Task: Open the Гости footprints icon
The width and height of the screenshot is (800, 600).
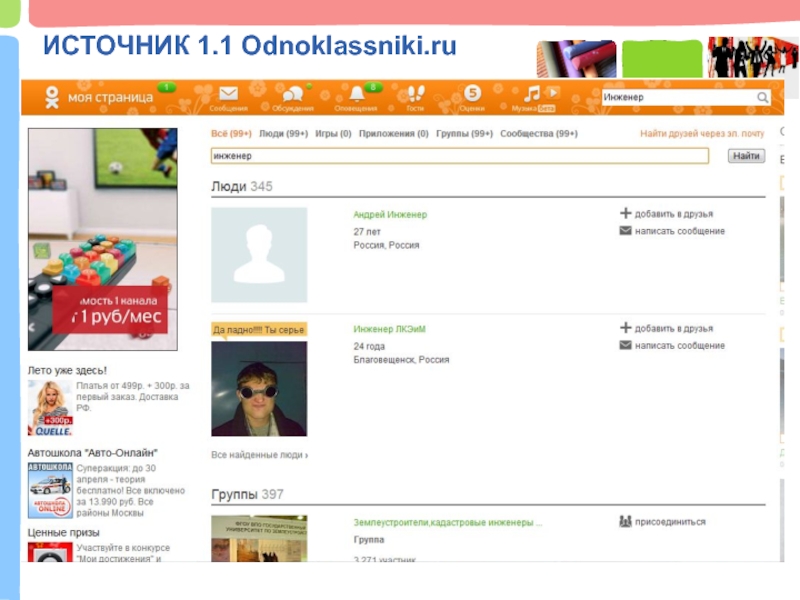Action: (416, 93)
